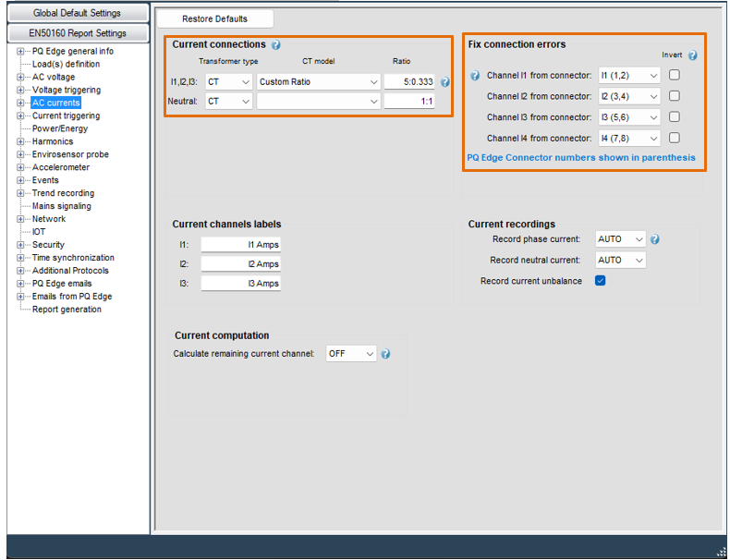Viewport: 730px width, 560px height.
Task: Select Accelerometer in tree
Action: (x=60, y=167)
